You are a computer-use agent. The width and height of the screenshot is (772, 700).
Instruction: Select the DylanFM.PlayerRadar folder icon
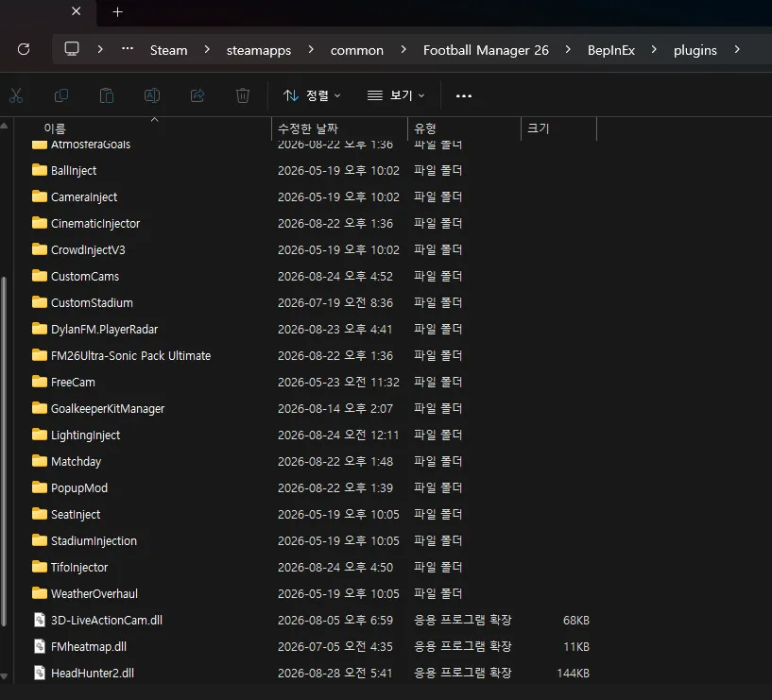tap(40, 329)
